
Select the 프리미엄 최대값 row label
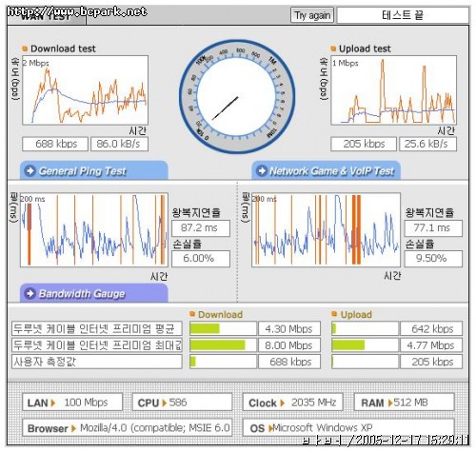[97, 345]
